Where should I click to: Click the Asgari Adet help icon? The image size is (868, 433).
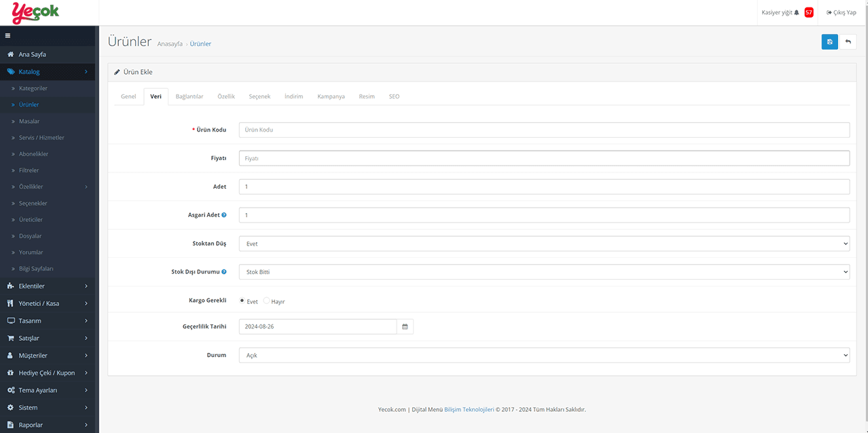point(224,215)
